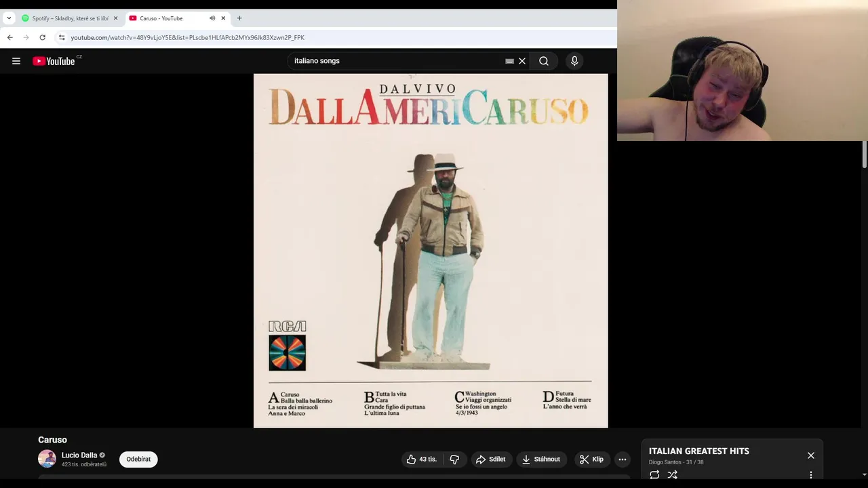Click the album cover video player
Viewport: 868px width, 488px height.
click(431, 251)
